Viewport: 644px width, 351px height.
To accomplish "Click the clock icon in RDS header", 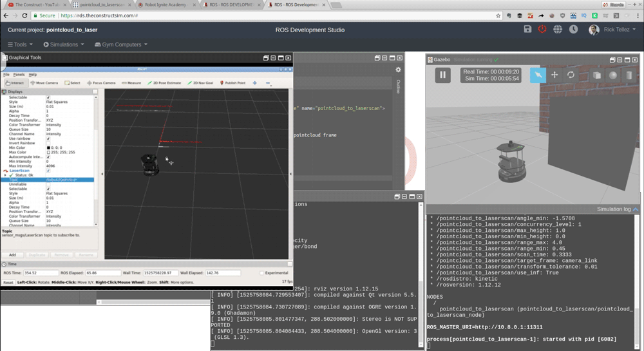I will [x=573, y=29].
